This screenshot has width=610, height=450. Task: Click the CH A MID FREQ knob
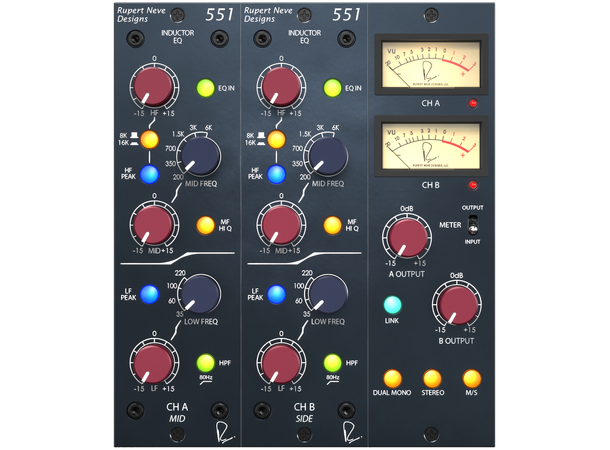point(201,156)
